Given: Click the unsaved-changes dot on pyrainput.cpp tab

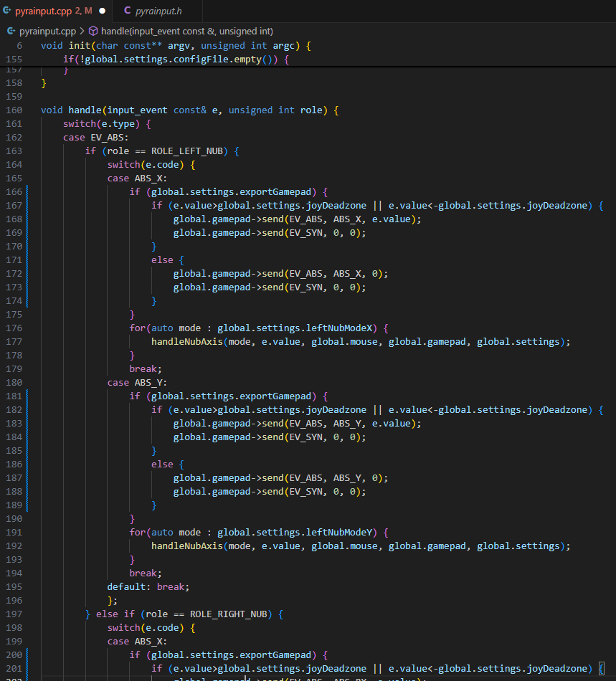Looking at the screenshot, I should point(102,11).
